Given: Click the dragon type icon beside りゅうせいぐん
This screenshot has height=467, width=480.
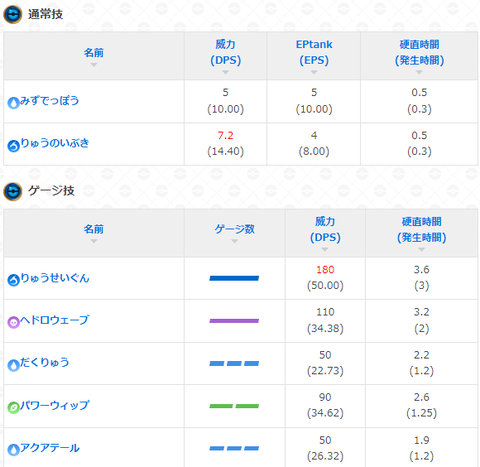Looking at the screenshot, I should [x=13, y=280].
